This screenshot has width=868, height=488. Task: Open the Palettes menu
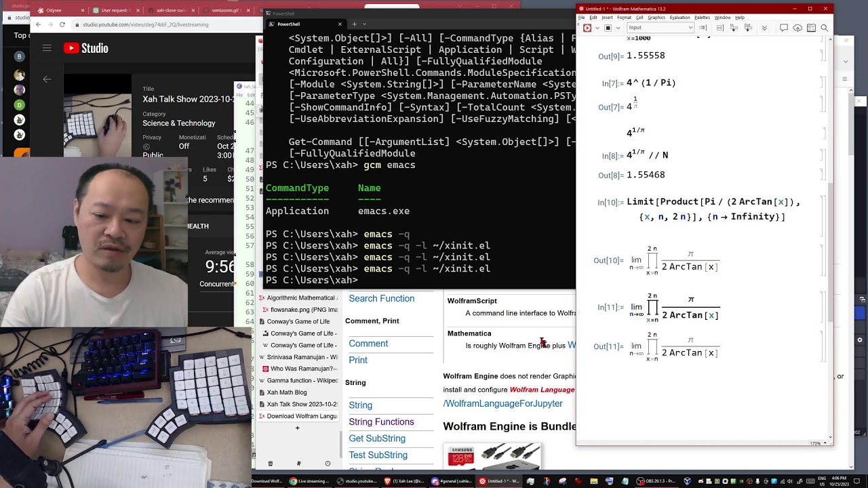702,18
